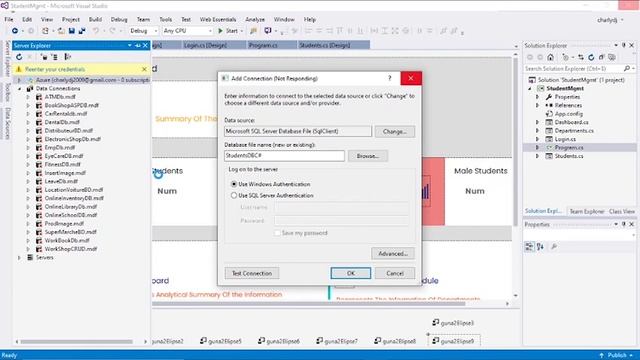This screenshot has height=360, width=640.
Task: Click the Navigate Backward toolbar icon
Action: click(15, 31)
